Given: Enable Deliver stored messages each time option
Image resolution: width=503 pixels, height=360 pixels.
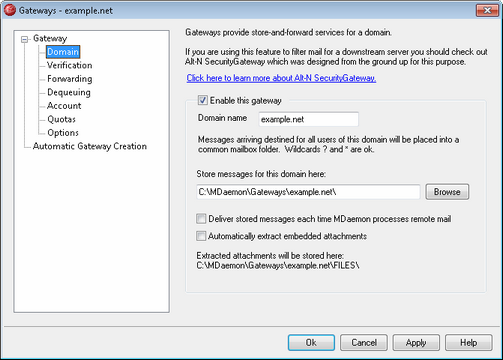Looking at the screenshot, I should [201, 219].
